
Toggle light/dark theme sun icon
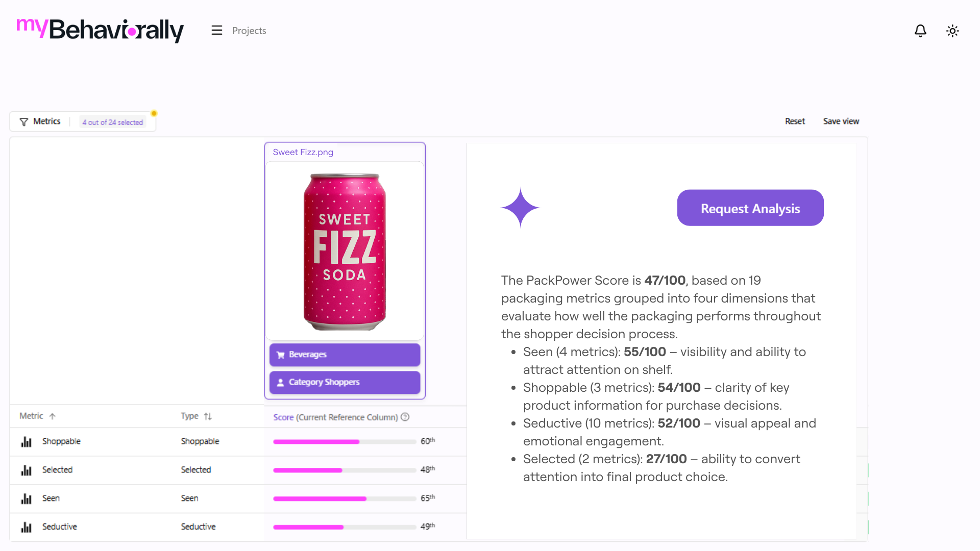click(952, 31)
